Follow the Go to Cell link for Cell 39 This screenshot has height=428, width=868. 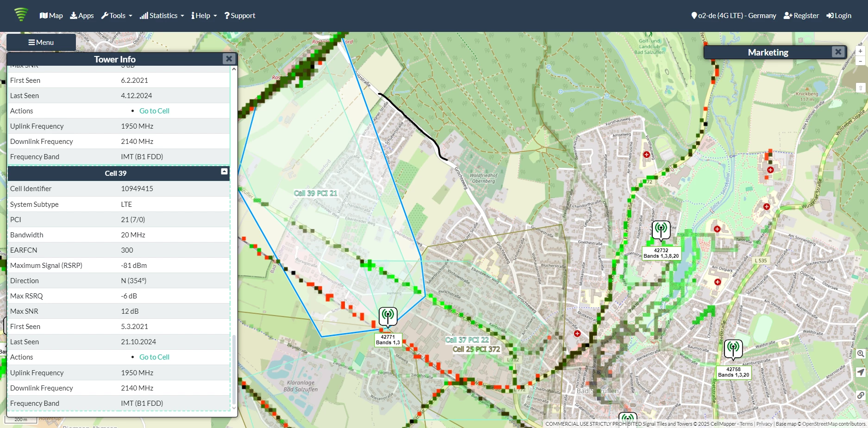coord(154,357)
